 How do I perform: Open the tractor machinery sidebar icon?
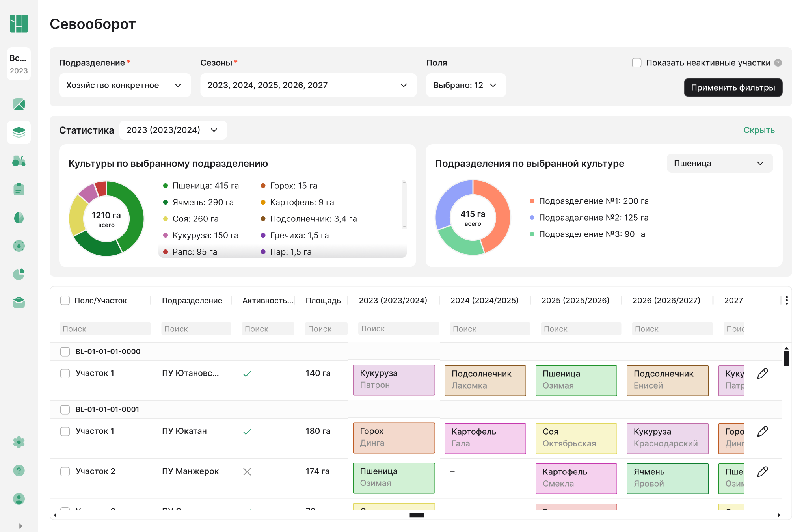coord(19,161)
